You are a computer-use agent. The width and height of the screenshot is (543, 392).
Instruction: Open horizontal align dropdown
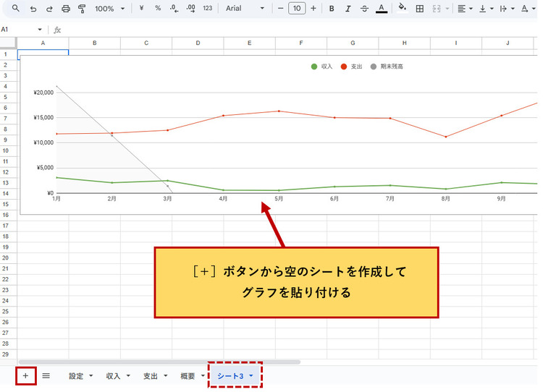pos(465,9)
